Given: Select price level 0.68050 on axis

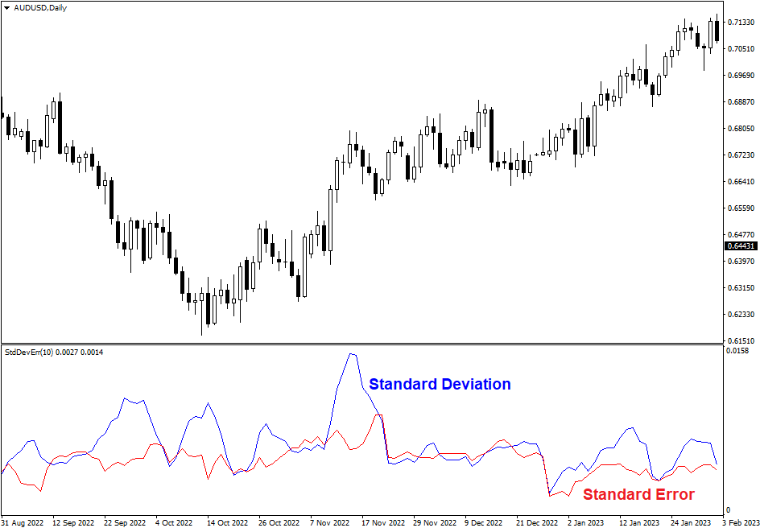Looking at the screenshot, I should [x=741, y=129].
